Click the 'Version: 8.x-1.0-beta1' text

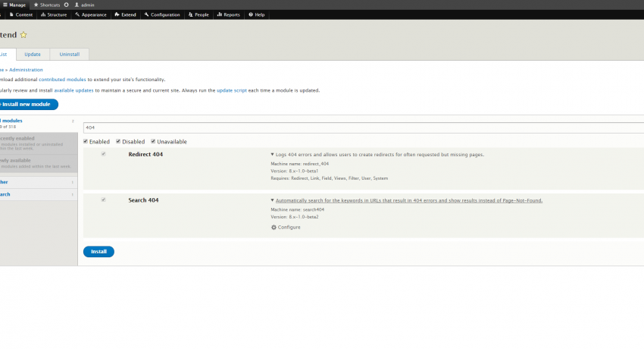pyautogui.click(x=295, y=171)
